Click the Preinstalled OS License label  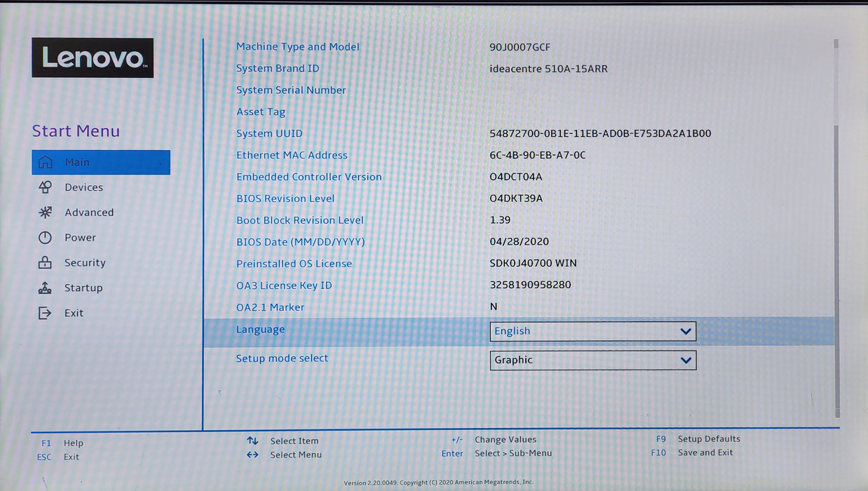point(294,264)
